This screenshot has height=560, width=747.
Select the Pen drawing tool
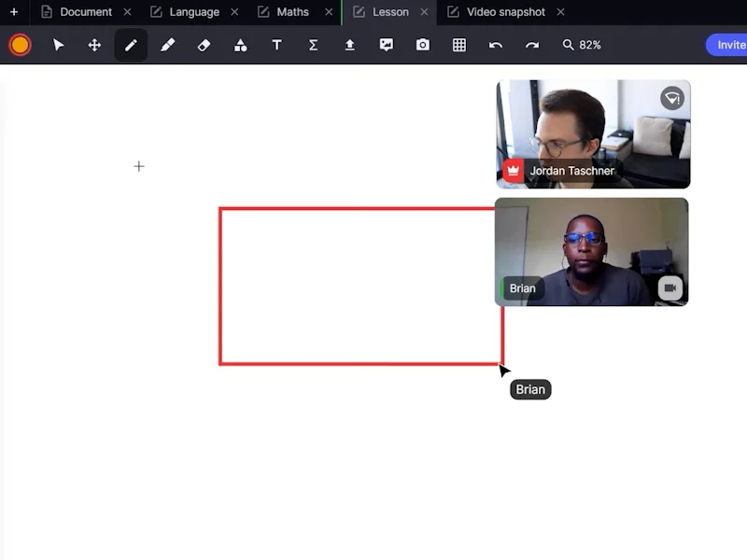[x=131, y=45]
